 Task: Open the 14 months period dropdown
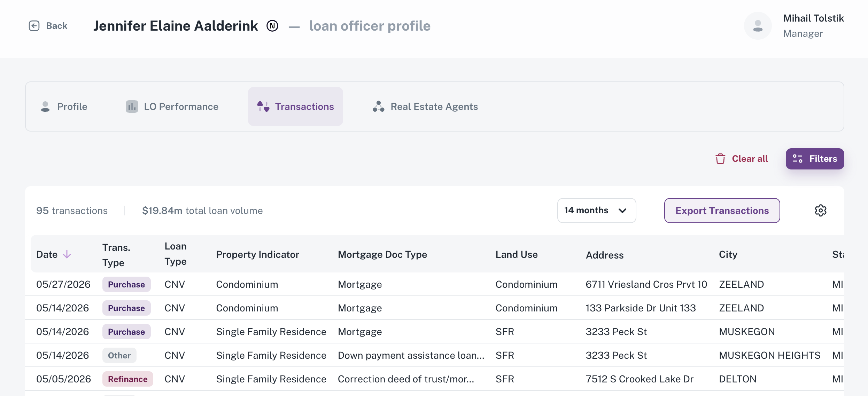pyautogui.click(x=597, y=211)
